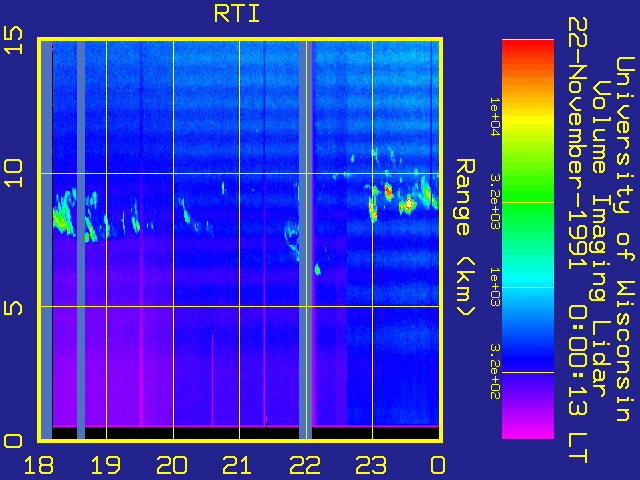
Task: Click the time axis label 20
Action: [172, 465]
